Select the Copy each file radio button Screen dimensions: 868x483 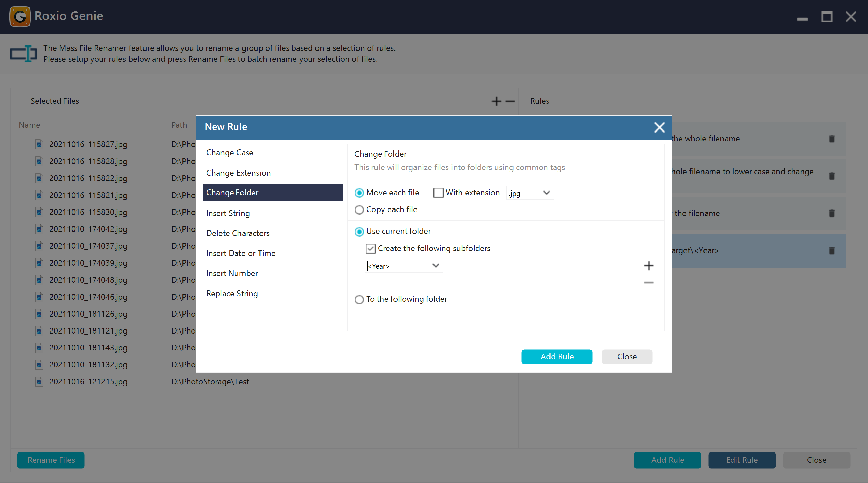(359, 210)
